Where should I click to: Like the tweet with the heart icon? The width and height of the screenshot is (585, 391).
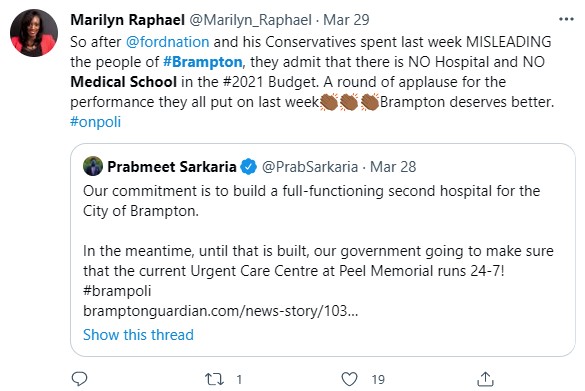tap(350, 379)
